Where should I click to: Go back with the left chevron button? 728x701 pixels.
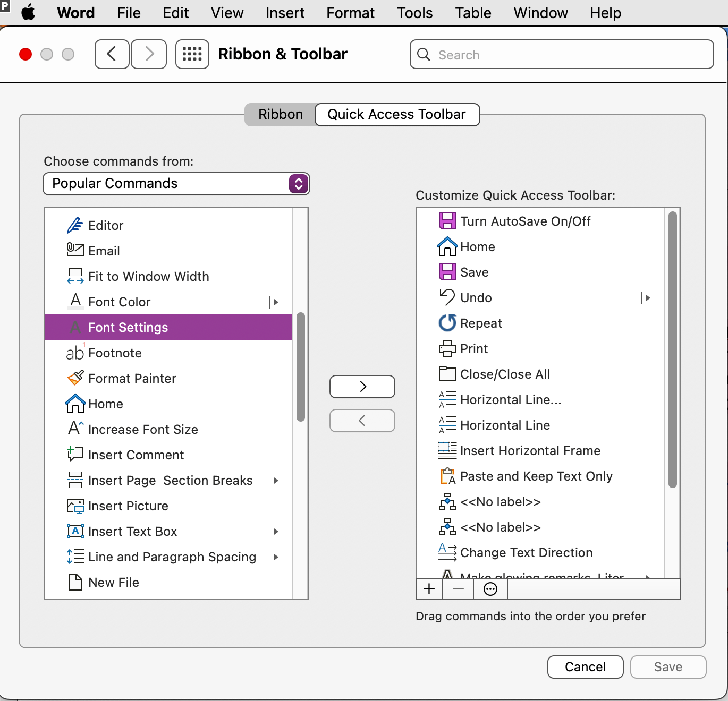click(112, 54)
